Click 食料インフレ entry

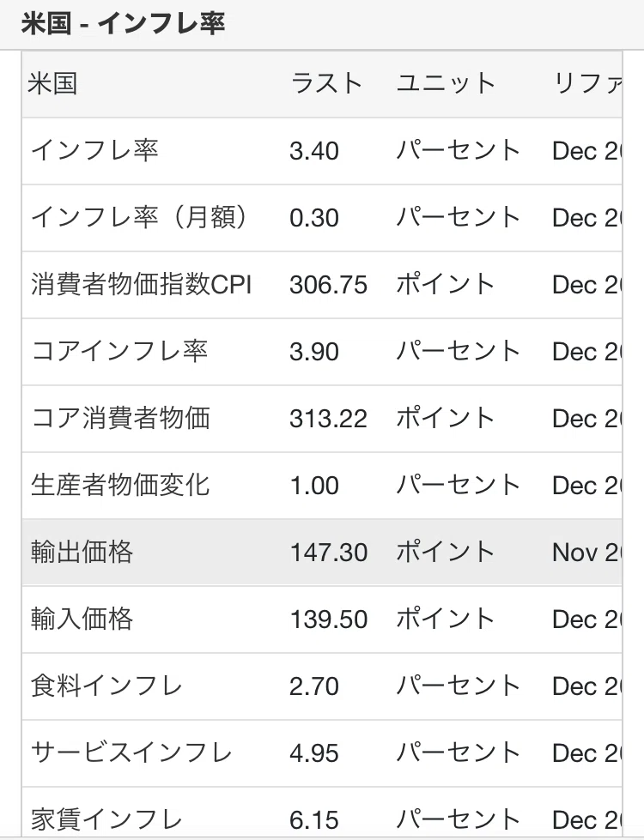click(x=106, y=686)
